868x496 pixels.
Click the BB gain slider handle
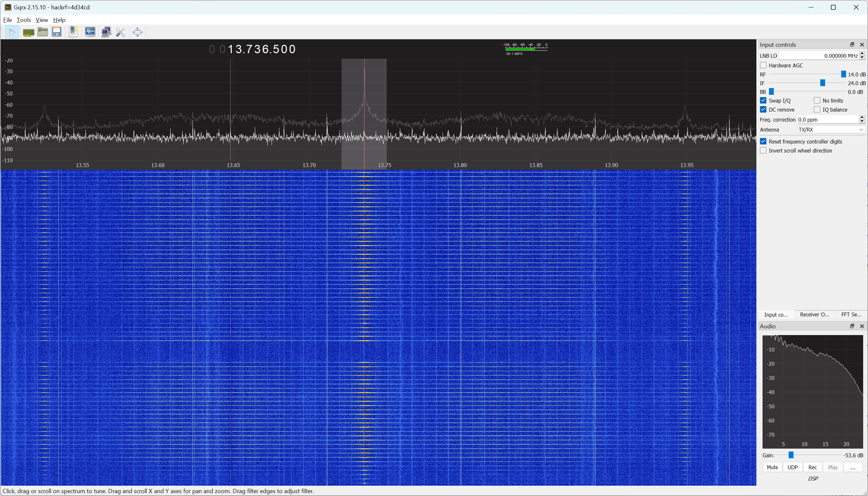pyautogui.click(x=772, y=92)
